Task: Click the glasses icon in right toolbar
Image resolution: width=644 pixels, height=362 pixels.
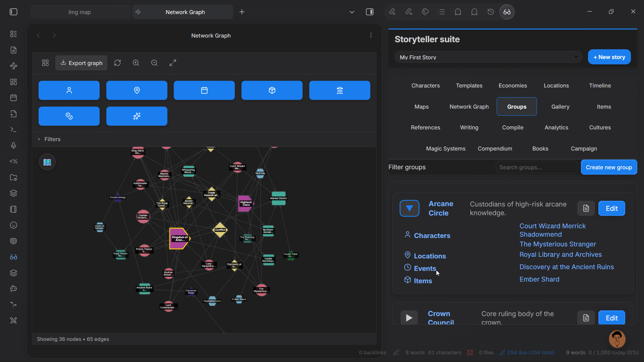Action: [507, 12]
